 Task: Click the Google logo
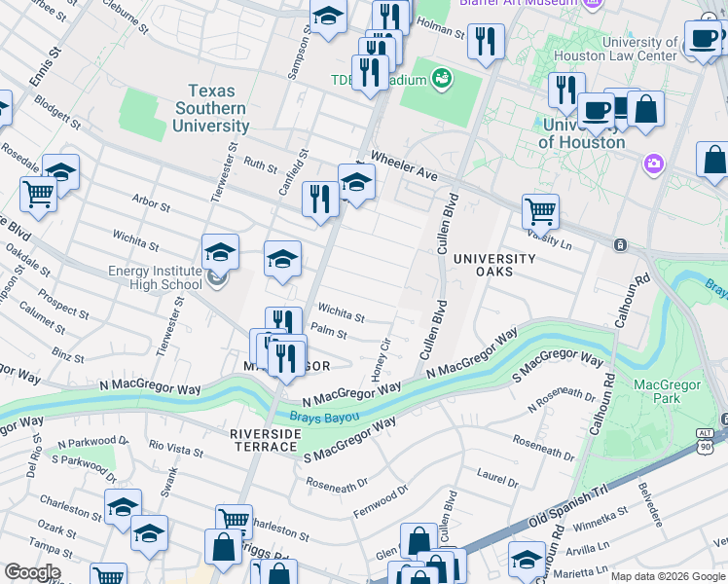tap(32, 572)
